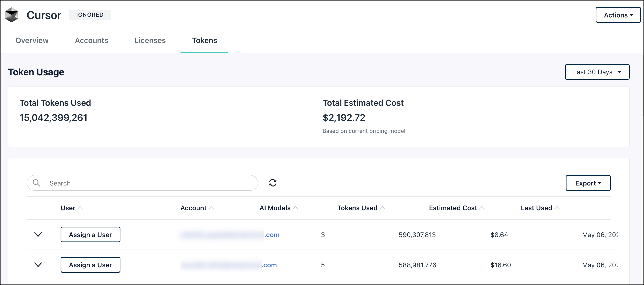
Task: Sort by AI Models column arrow
Action: point(295,208)
